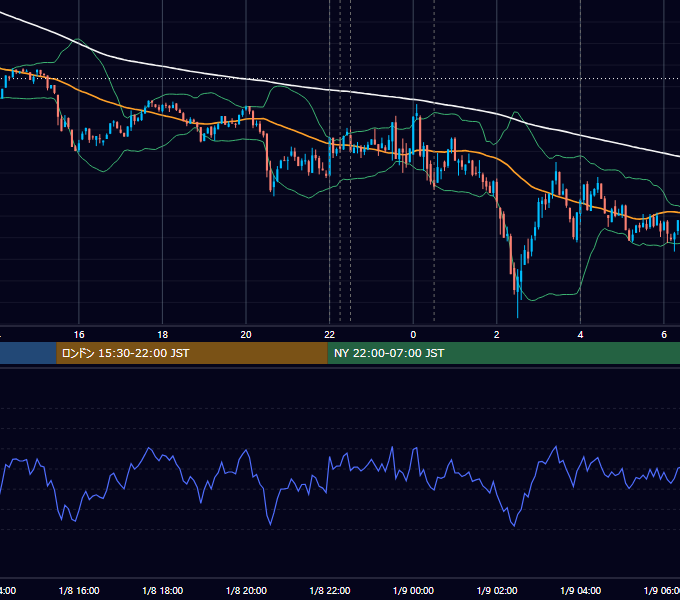Click the 1/8 16:00 oscillator axis label
Image resolution: width=680 pixels, height=600 pixels.
[79, 590]
